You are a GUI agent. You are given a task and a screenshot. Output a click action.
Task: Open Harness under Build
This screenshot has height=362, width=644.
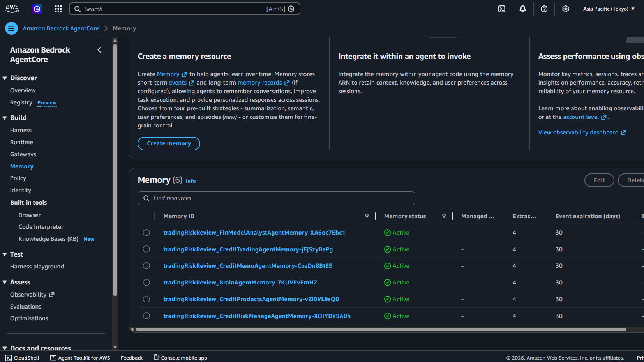tap(21, 130)
